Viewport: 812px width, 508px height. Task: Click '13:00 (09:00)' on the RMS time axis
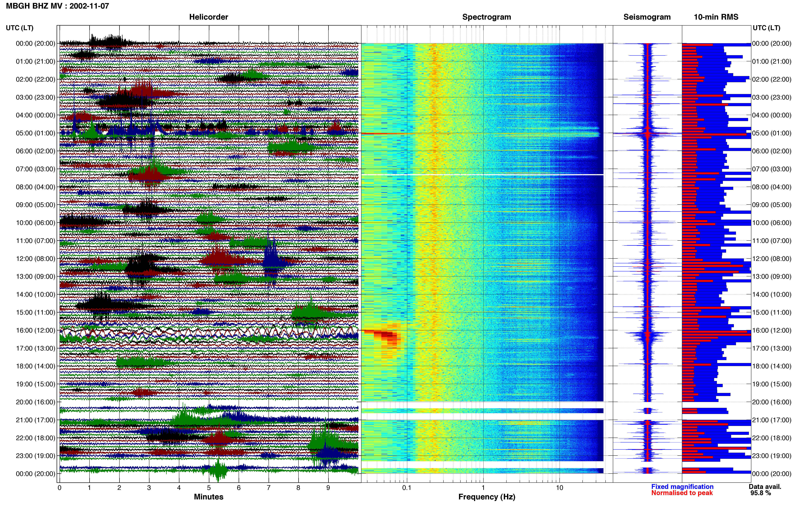click(772, 277)
